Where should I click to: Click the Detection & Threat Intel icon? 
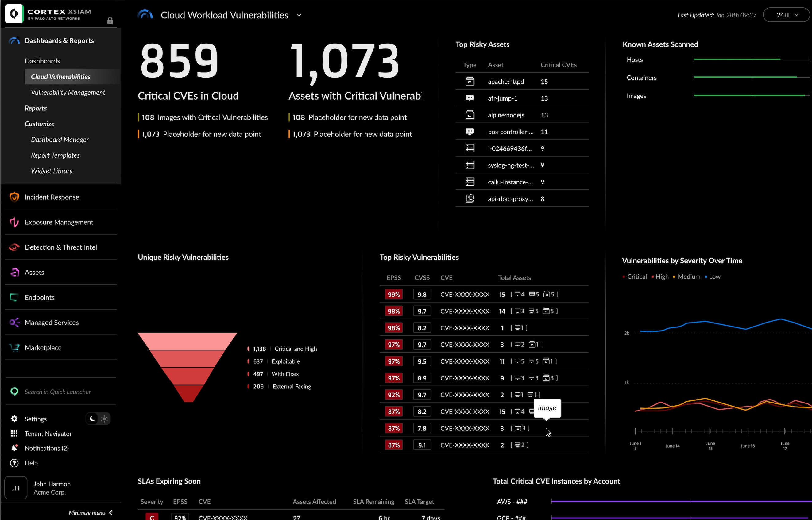pos(14,247)
